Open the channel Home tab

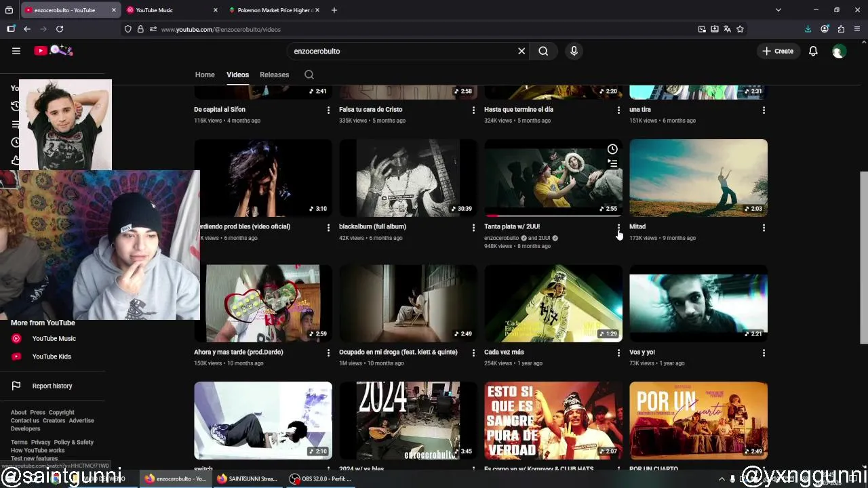(205, 75)
